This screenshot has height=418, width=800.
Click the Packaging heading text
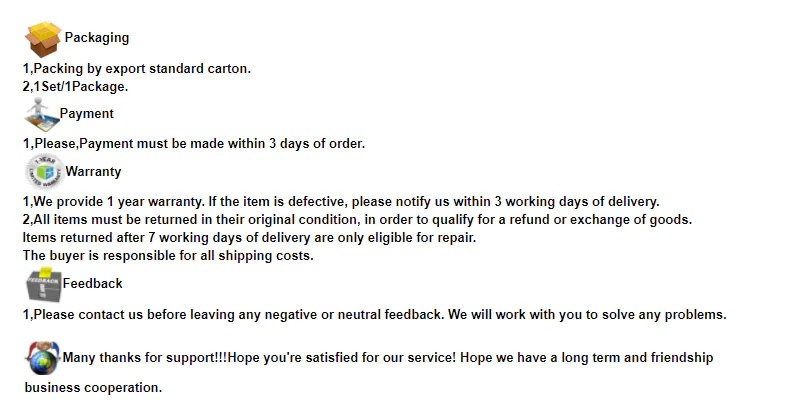tap(97, 38)
